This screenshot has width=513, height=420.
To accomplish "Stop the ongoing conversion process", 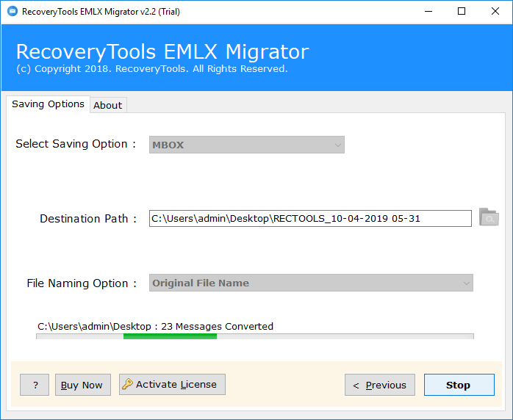I will pos(459,385).
